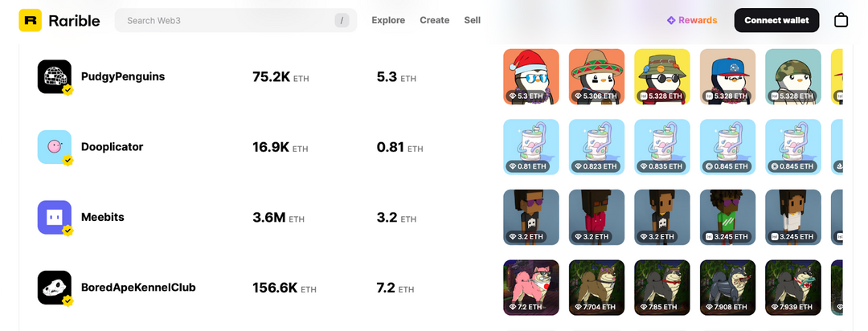Open the Create menu item
This screenshot has height=331, width=868.
pos(435,20)
